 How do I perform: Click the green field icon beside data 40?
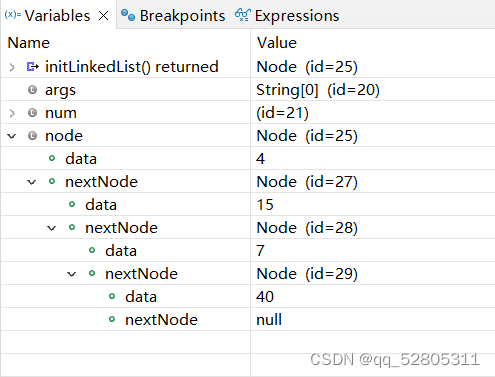[112, 296]
